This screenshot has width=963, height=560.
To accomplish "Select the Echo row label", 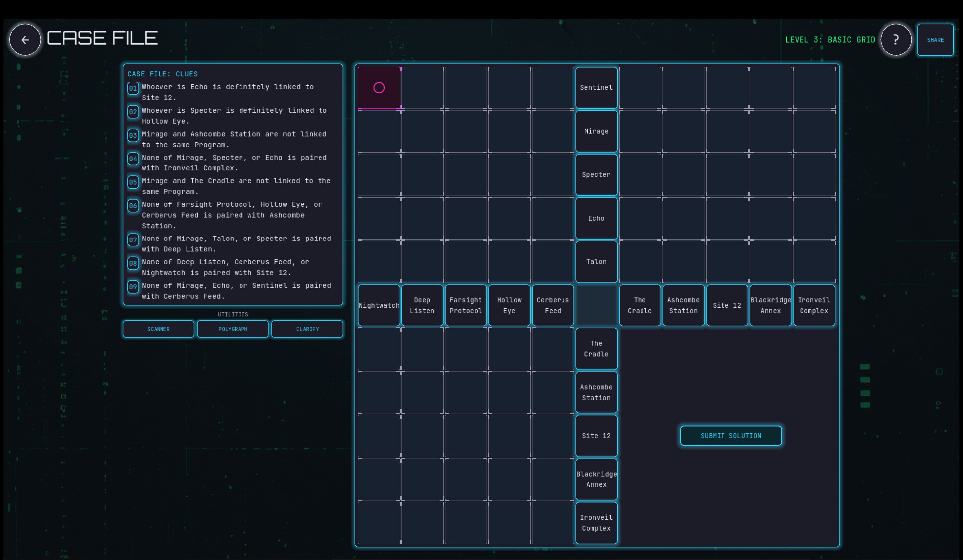I will click(x=596, y=218).
